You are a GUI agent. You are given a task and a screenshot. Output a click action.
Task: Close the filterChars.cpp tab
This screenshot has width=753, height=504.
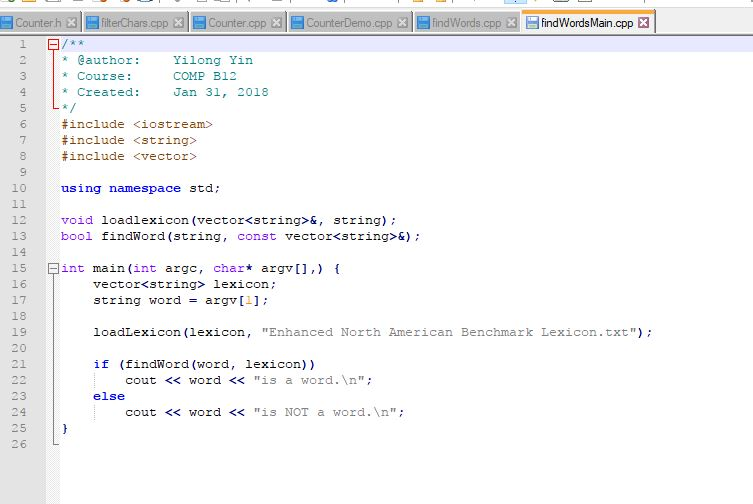(x=178, y=22)
